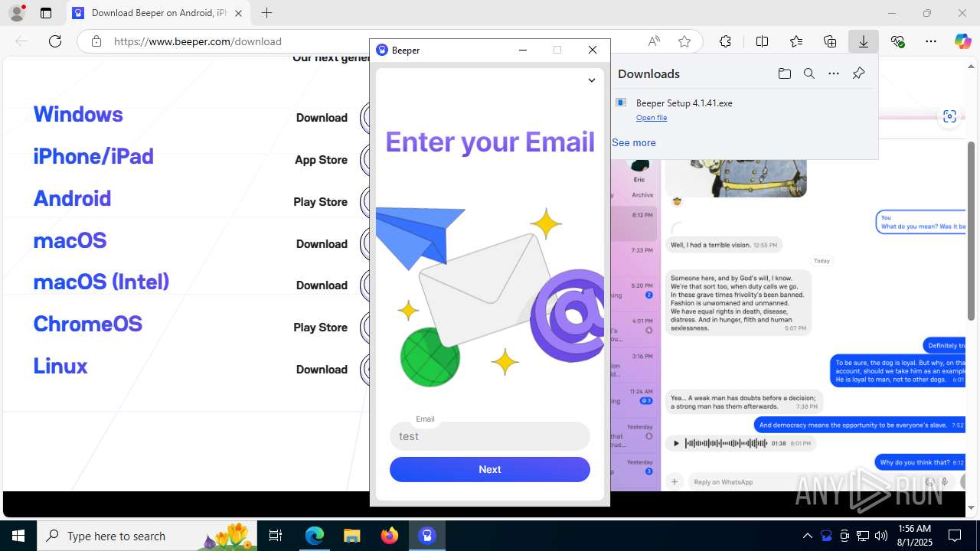Image resolution: width=980 pixels, height=551 pixels.
Task: Play the voice message in chat preview
Action: pyautogui.click(x=675, y=443)
